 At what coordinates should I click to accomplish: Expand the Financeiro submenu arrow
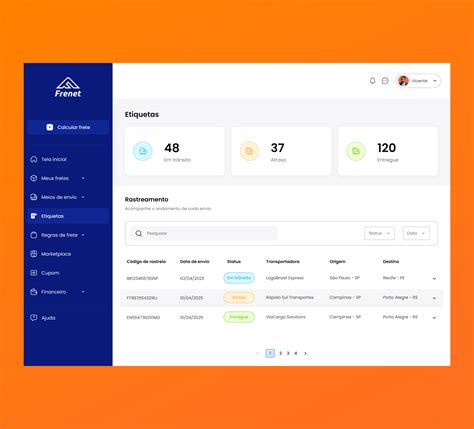[83, 292]
